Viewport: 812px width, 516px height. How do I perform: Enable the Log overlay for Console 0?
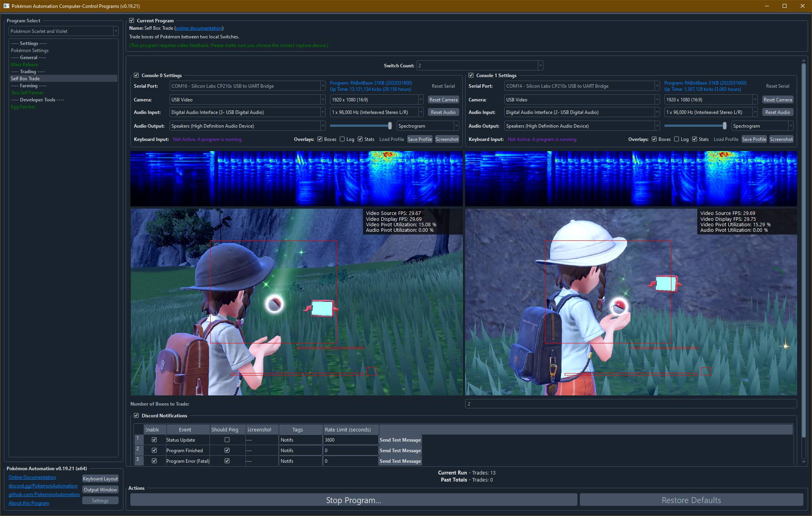342,139
